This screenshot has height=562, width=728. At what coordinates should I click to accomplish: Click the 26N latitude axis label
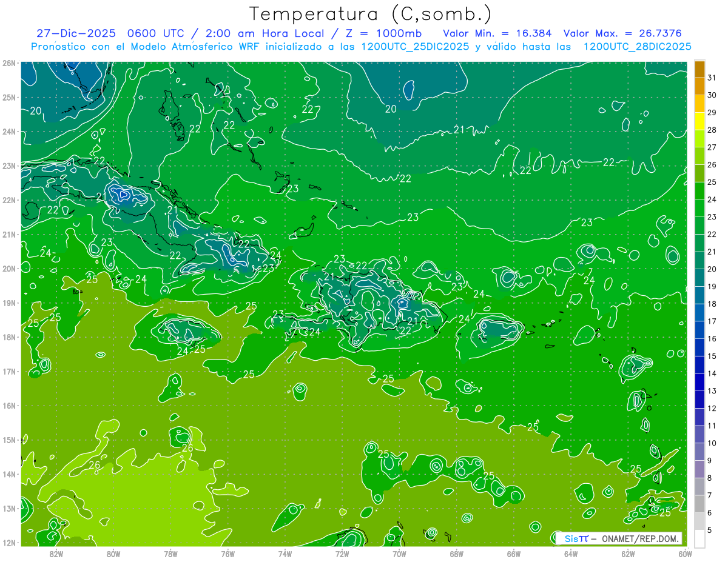(x=8, y=63)
